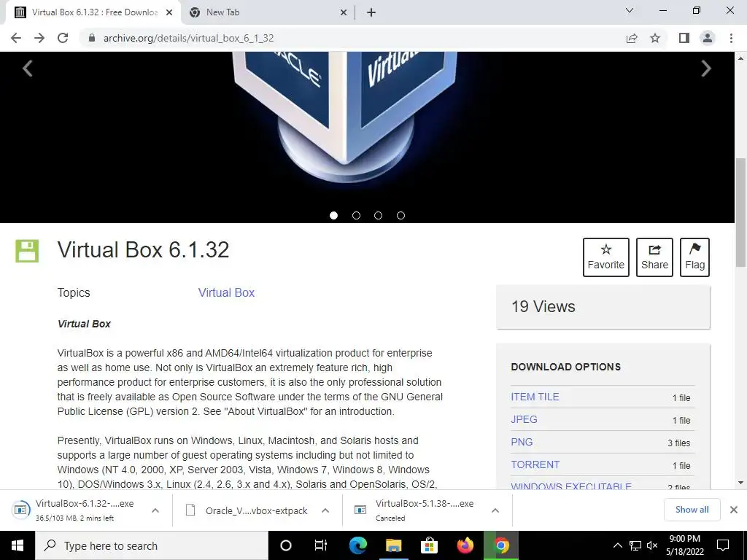Share this page from address bar
Viewport: 747px width, 560px height.
(x=632, y=38)
